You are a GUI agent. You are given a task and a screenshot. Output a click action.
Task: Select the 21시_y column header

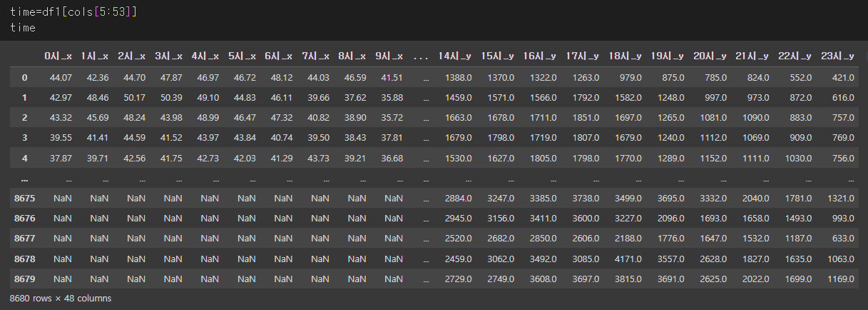(752, 56)
